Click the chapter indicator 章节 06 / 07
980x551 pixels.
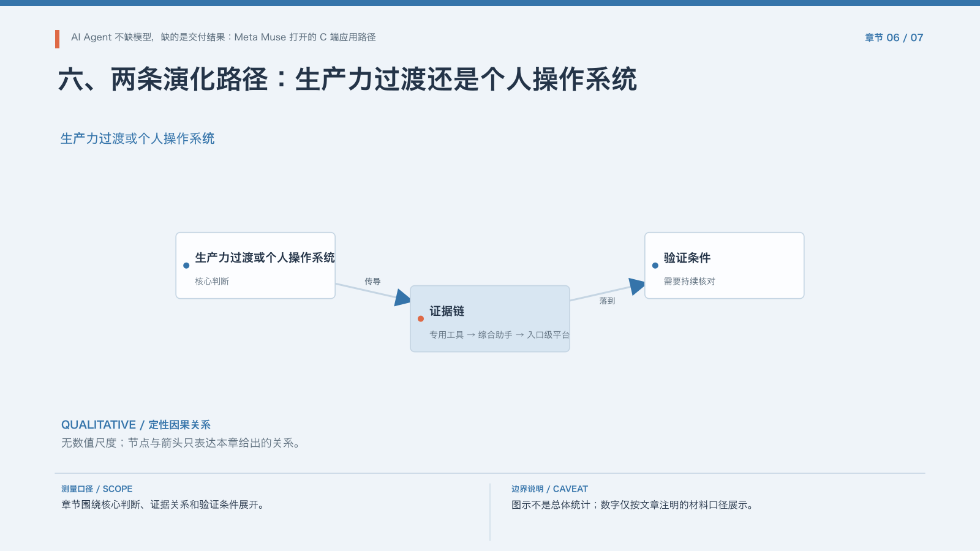pos(894,37)
